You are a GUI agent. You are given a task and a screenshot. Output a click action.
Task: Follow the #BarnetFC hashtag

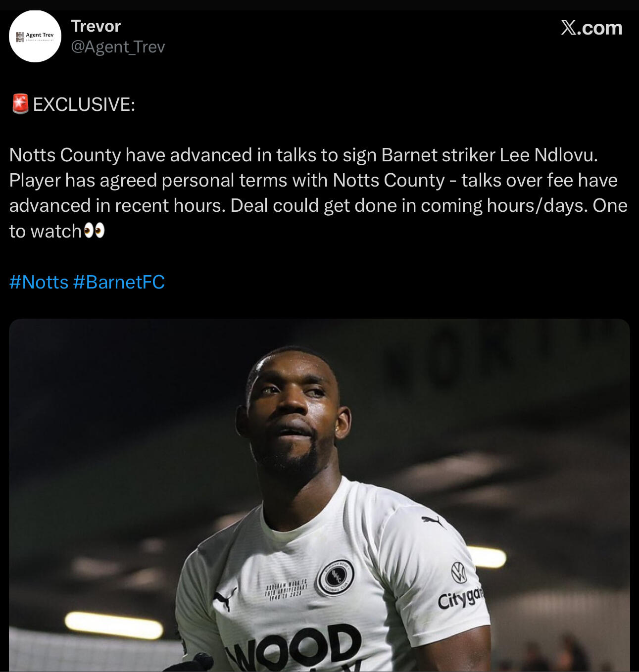click(x=119, y=282)
